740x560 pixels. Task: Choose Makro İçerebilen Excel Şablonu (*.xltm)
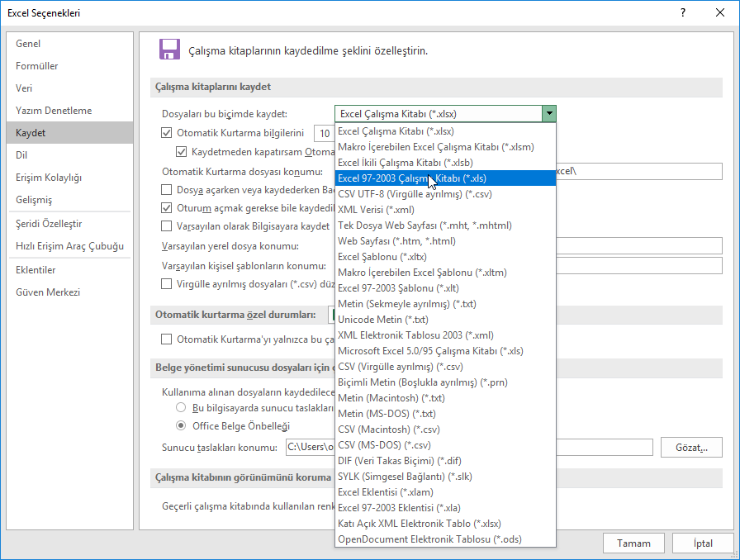coord(445,273)
